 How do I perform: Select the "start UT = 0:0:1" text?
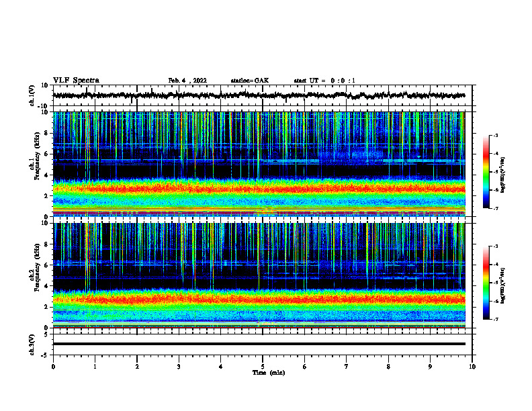324,81
